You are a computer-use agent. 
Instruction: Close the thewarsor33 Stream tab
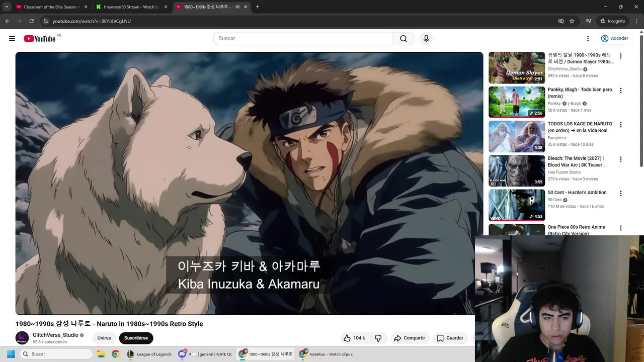coord(166,7)
